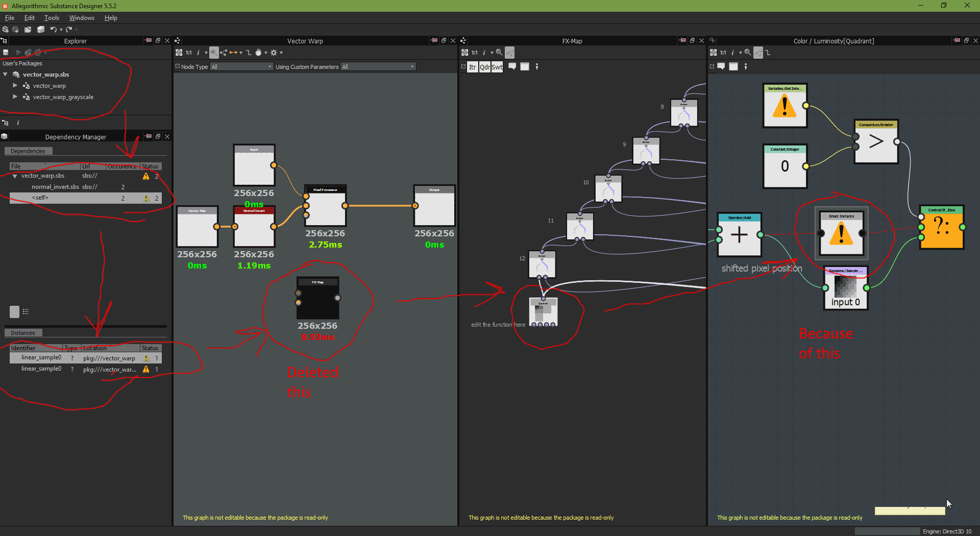
Task: Click the add comment icon in FX-Map toolbar
Action: 512,66
